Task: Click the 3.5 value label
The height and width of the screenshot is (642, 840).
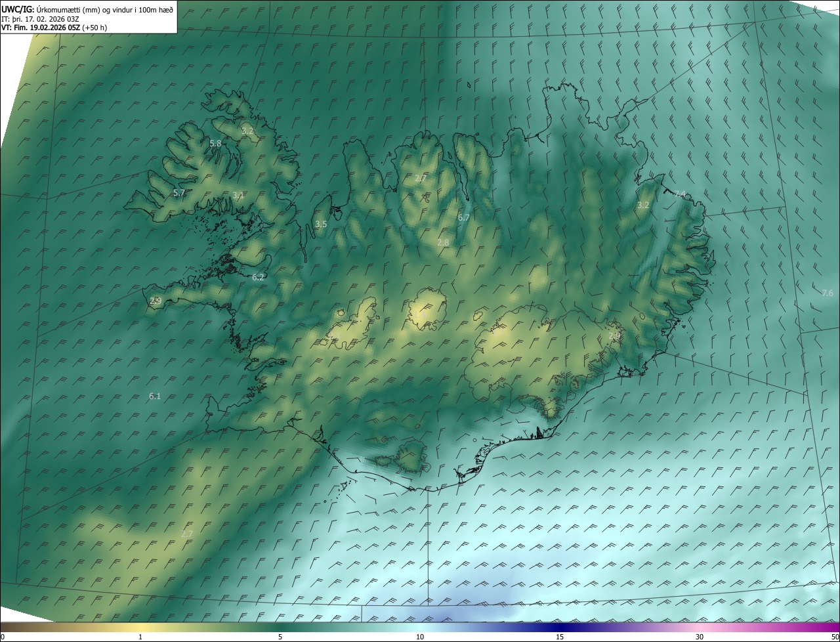Action: pos(321,224)
